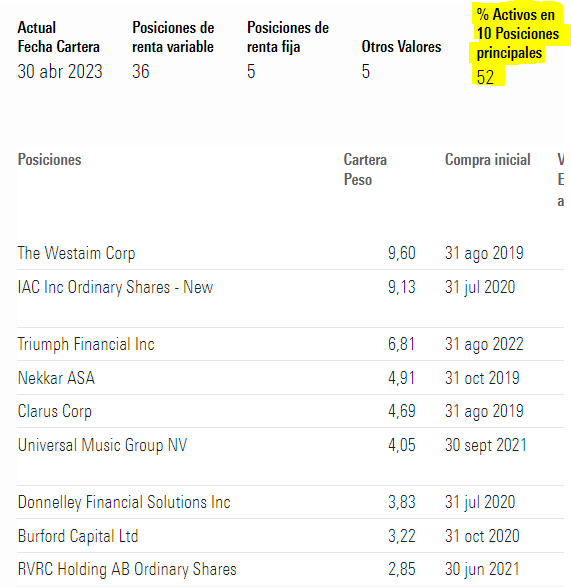The width and height of the screenshot is (571, 587).
Task: Click Posiciones de renta fija heading
Action: point(288,37)
